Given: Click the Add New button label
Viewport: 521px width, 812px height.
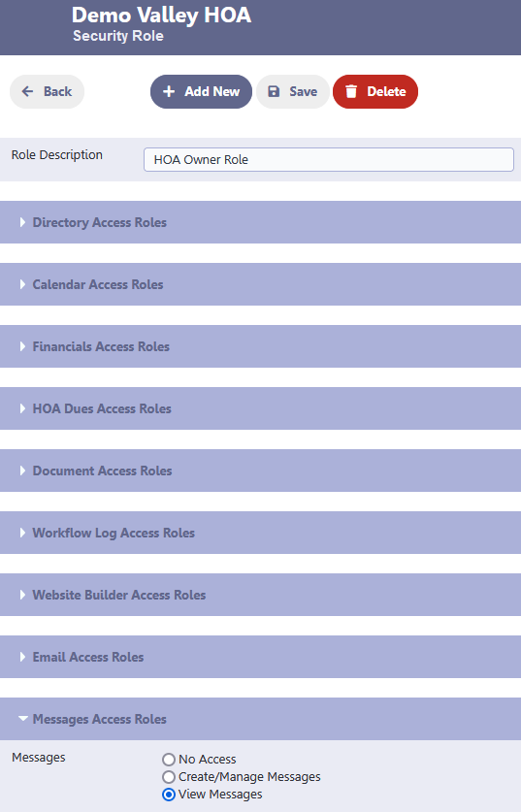Looking at the screenshot, I should [x=212, y=91].
